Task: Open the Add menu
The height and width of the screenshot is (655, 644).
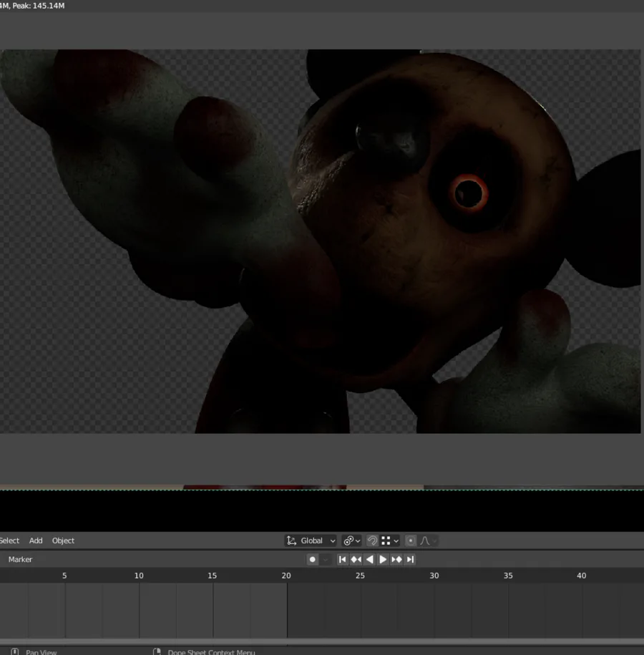Action: tap(36, 540)
